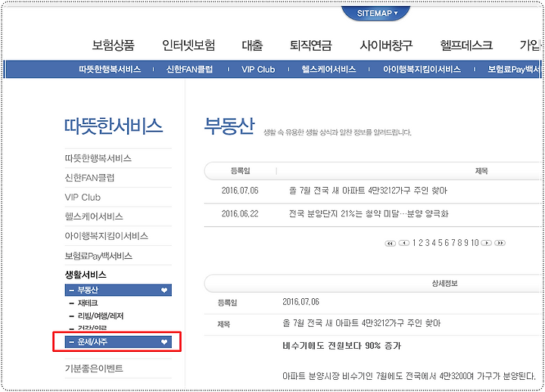545x392 pixels.
Task: Go to page 4 in pagination
Action: click(434, 243)
